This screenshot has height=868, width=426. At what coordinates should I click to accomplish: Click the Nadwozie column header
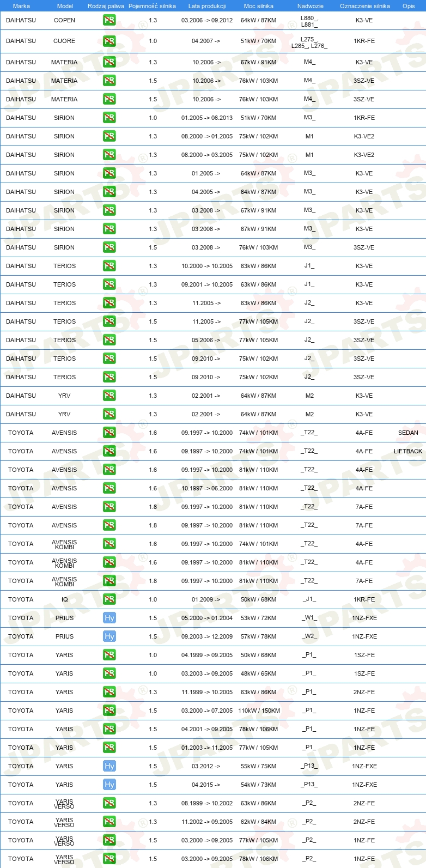click(x=311, y=6)
